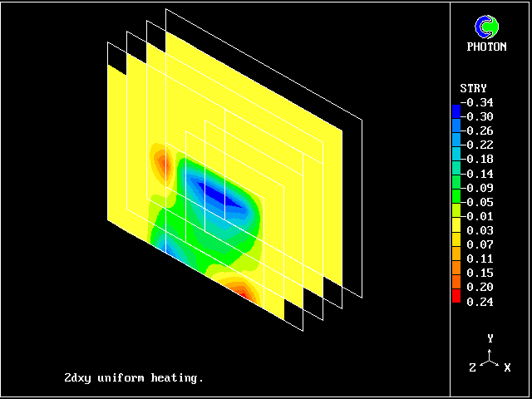Click the -0.18 legend value
The width and height of the screenshot is (532, 399).
[x=481, y=160]
